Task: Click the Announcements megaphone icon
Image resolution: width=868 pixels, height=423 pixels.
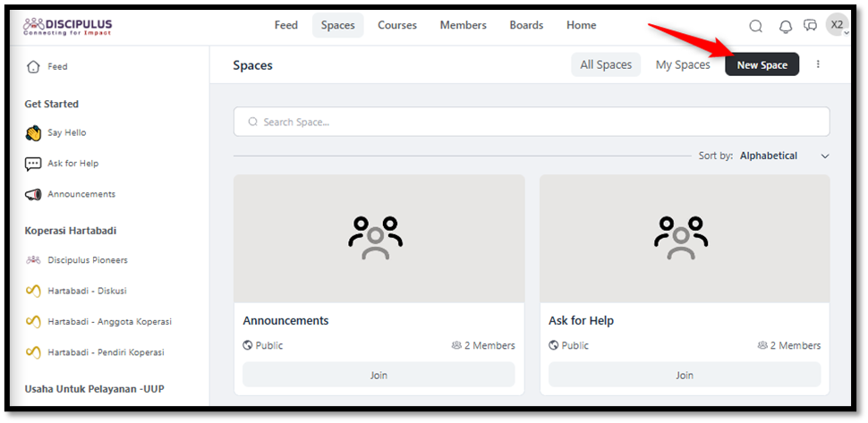Action: pos(33,195)
